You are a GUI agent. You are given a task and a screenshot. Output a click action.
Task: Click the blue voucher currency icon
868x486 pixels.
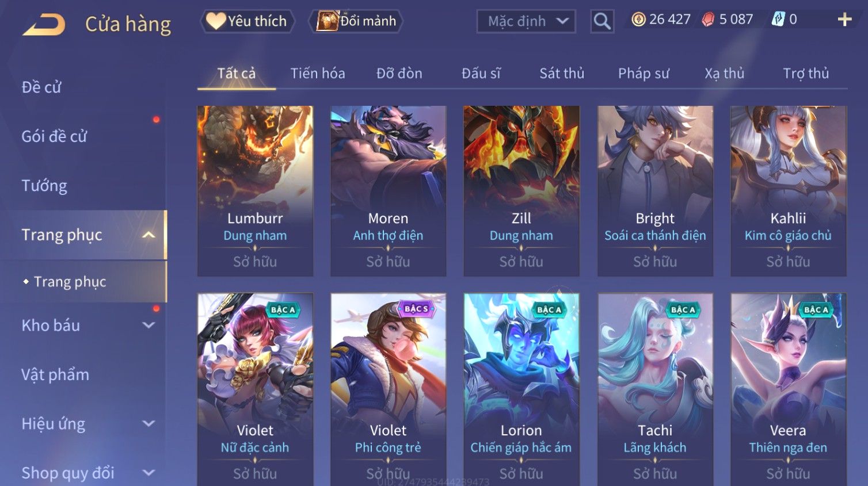click(778, 20)
